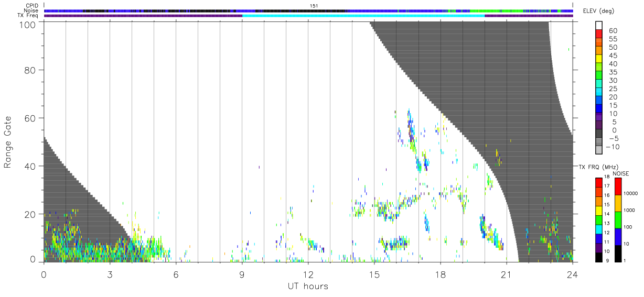Click elevation colorbar label "45"
This screenshot has height=297, width=644.
(x=613, y=55)
